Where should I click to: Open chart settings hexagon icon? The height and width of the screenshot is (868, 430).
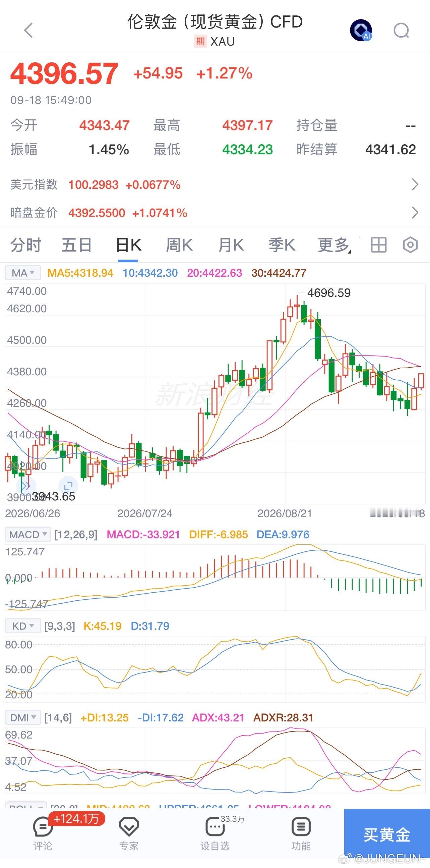point(411,245)
